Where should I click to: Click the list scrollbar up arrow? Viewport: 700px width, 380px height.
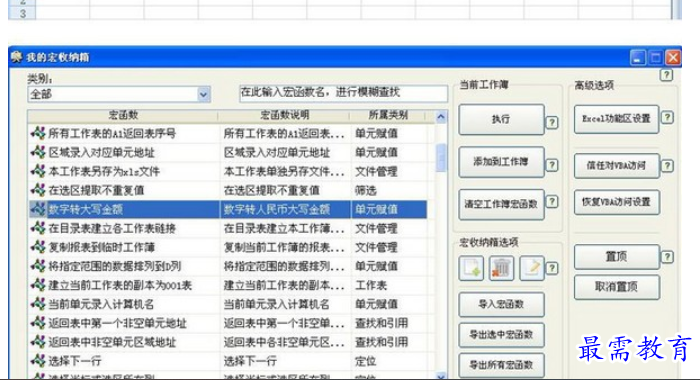tap(441, 117)
